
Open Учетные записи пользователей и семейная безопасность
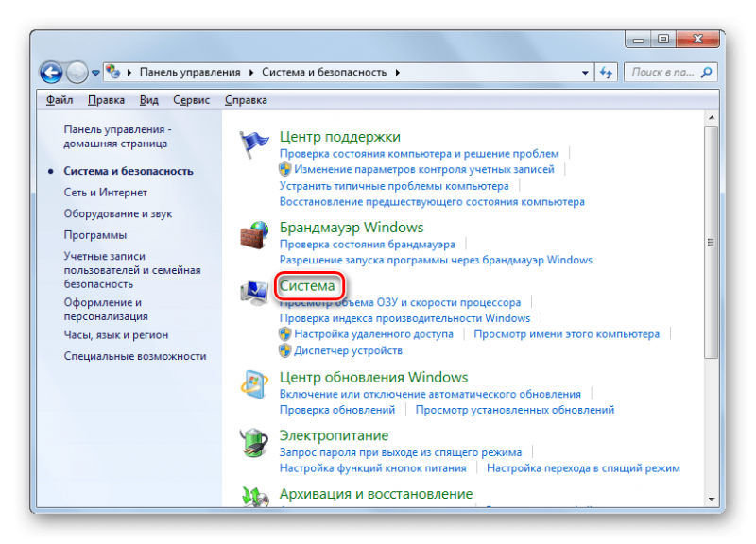click(x=132, y=270)
